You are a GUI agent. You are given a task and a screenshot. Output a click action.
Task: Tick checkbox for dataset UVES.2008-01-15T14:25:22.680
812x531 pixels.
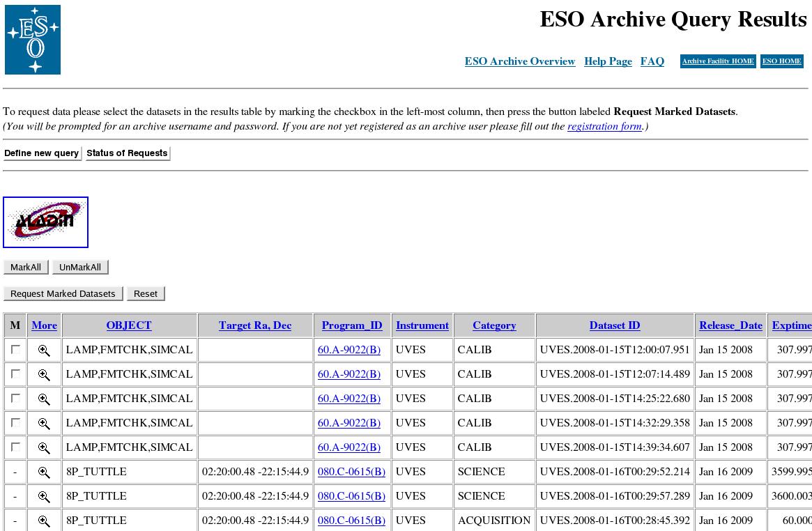point(15,399)
